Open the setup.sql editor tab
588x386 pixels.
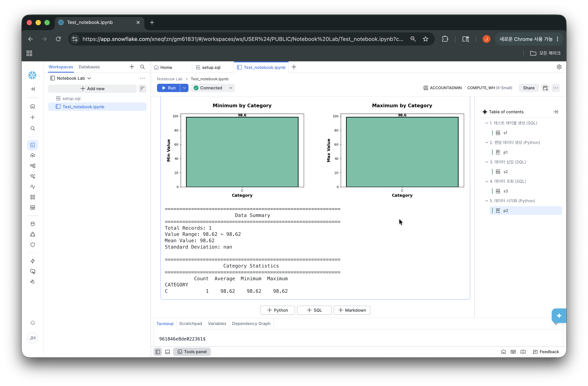tap(211, 68)
